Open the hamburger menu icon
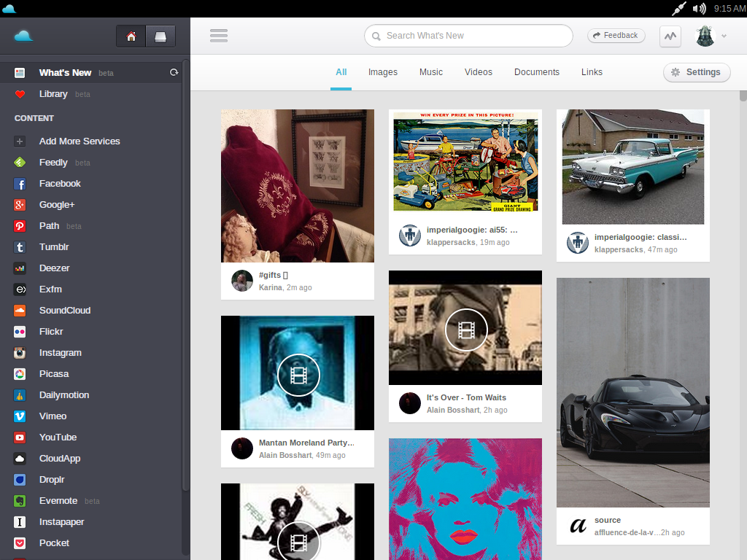Image resolution: width=747 pixels, height=560 pixels. coord(219,36)
